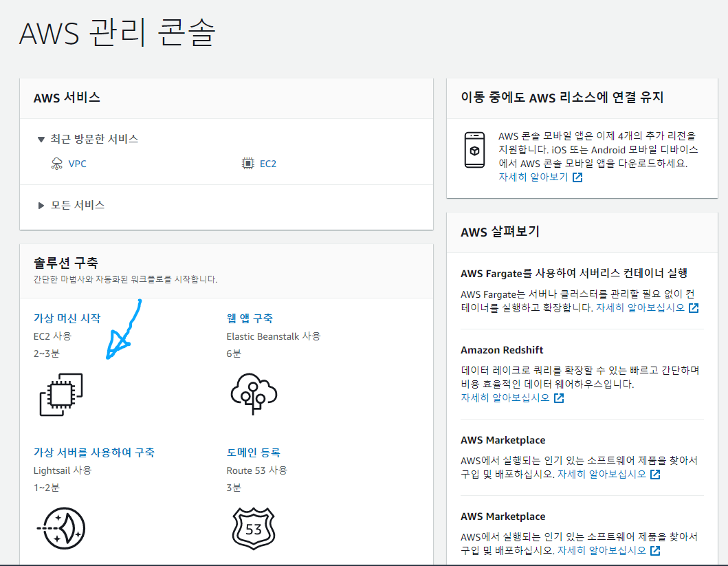Open the 웹 앱 구축 link
Image resolution: width=728 pixels, height=566 pixels.
pos(250,318)
